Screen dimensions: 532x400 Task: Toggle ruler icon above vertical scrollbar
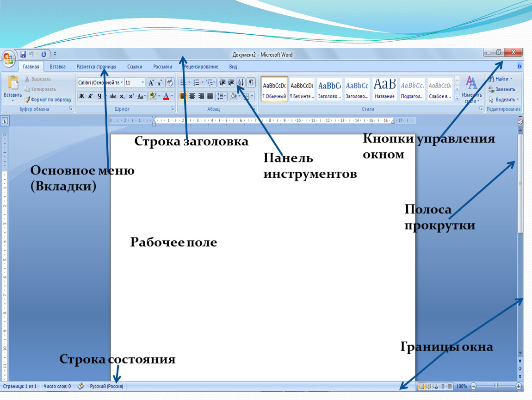[x=520, y=122]
